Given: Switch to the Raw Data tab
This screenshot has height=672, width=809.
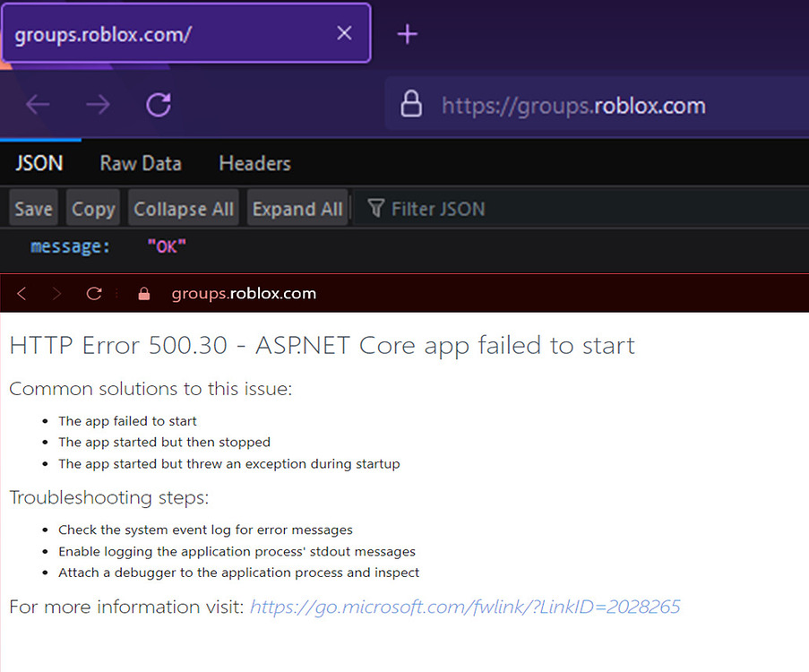Looking at the screenshot, I should point(140,163).
